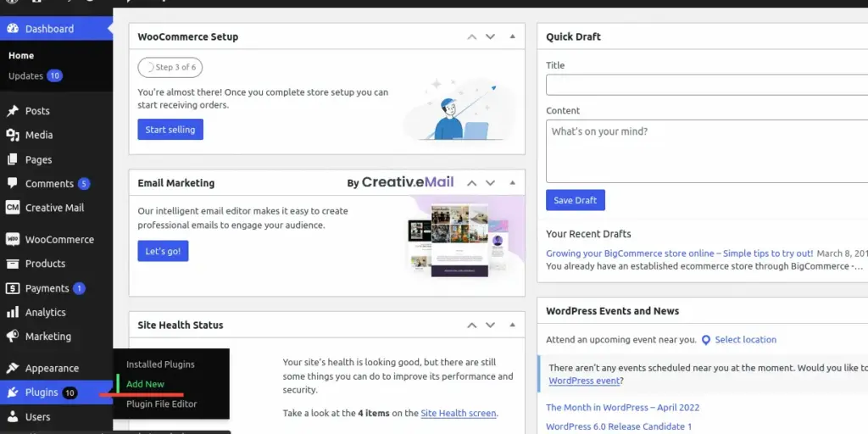The height and width of the screenshot is (434, 868).
Task: Click the Select location link
Action: tap(746, 339)
